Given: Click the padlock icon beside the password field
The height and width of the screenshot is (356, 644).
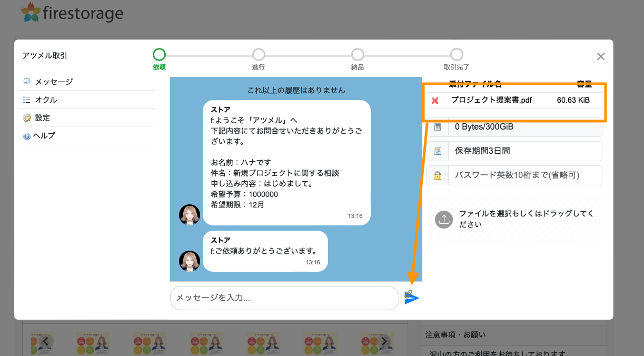Looking at the screenshot, I should (437, 175).
